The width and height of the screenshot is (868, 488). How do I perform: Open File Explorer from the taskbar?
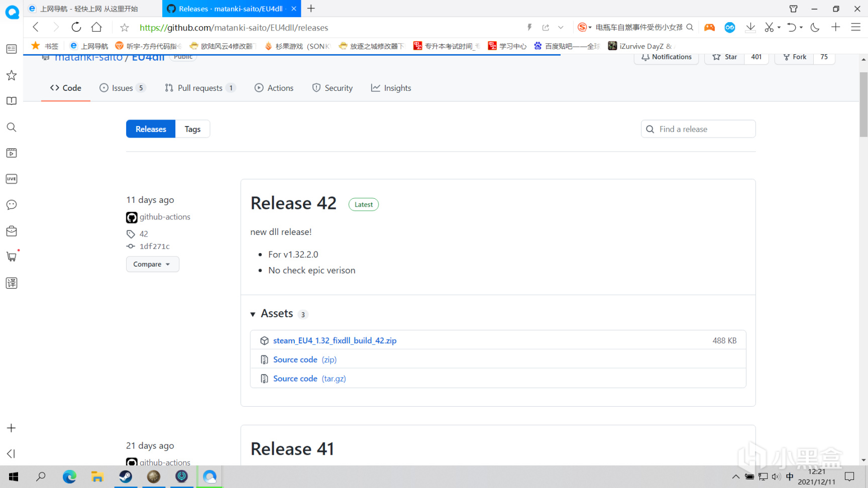coord(97,476)
